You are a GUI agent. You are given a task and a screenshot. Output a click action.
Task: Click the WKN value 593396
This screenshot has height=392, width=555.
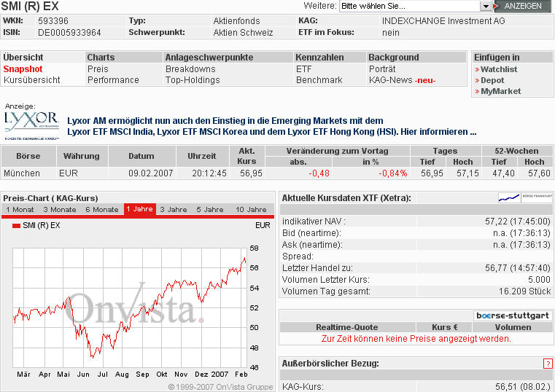[53, 21]
